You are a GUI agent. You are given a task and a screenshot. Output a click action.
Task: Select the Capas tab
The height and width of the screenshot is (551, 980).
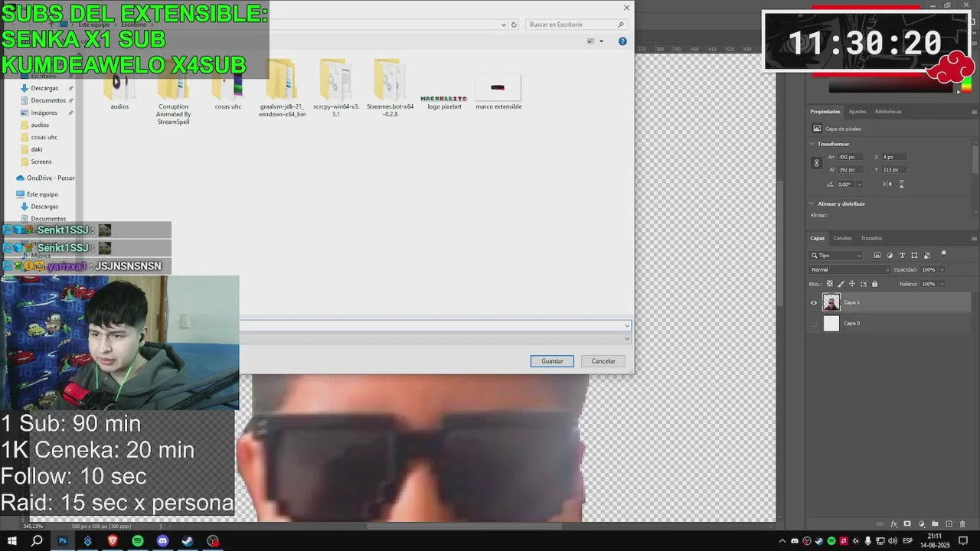818,238
